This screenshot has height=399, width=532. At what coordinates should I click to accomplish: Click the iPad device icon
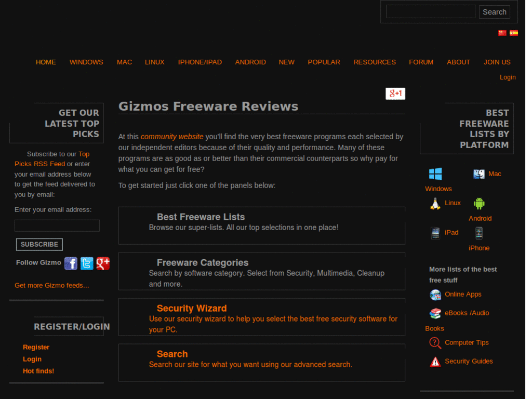(x=435, y=233)
